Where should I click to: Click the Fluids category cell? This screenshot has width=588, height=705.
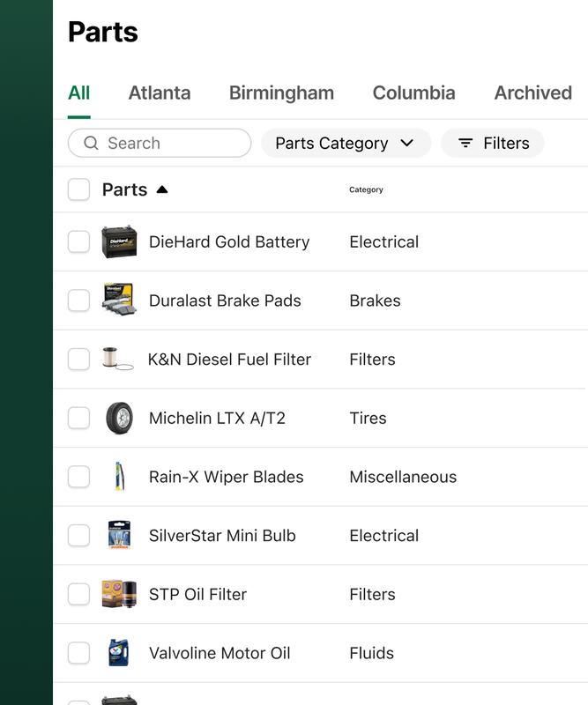click(372, 653)
